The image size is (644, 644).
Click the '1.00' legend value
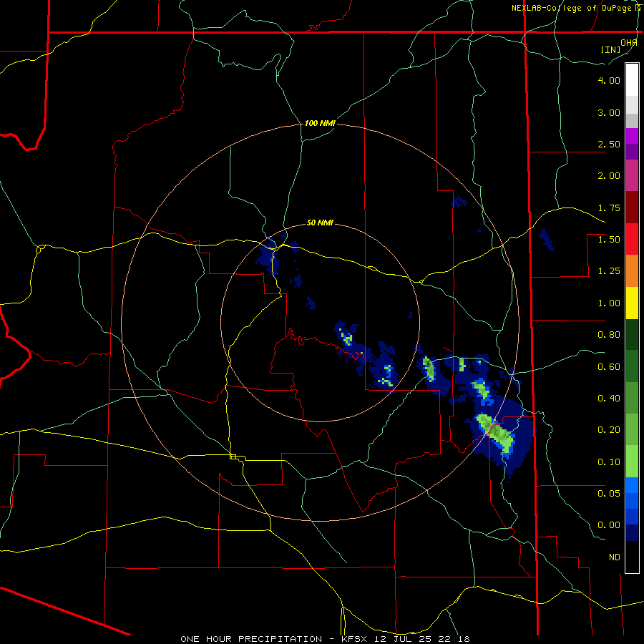coord(609,303)
